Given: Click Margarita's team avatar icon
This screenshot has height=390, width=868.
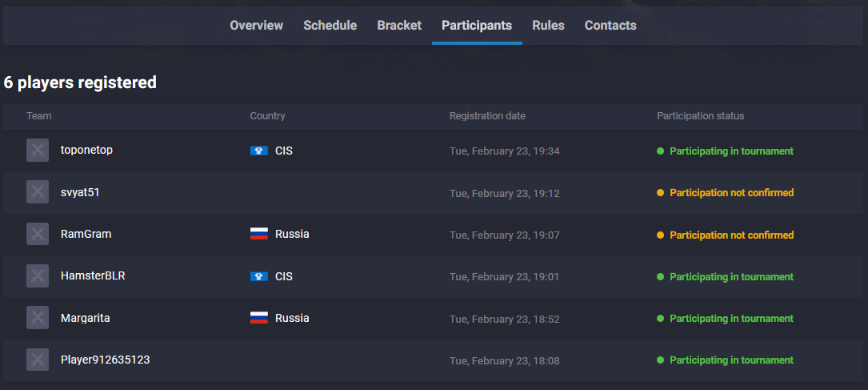Looking at the screenshot, I should coord(38,318).
